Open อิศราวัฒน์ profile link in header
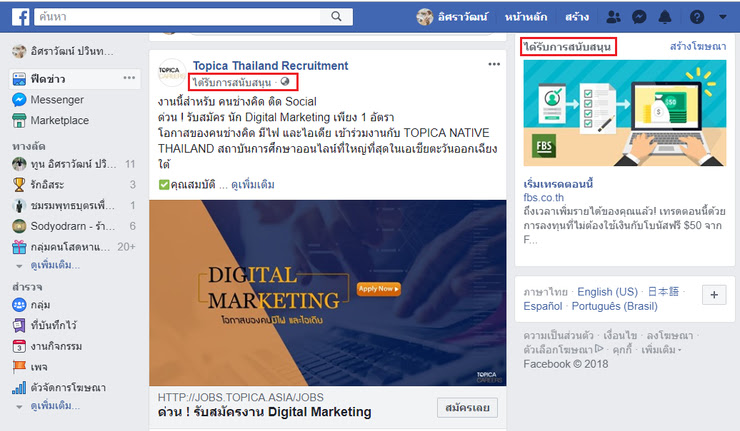This screenshot has height=431, width=740. tap(462, 17)
